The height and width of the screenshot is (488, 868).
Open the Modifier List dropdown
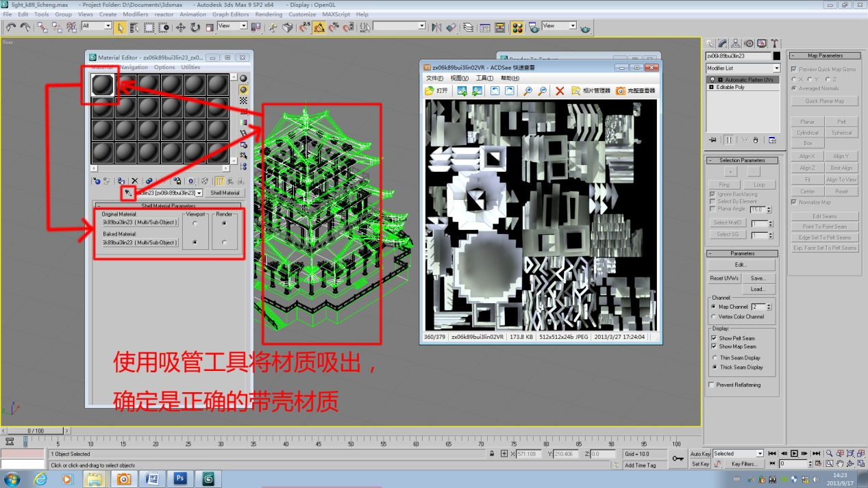click(x=776, y=68)
